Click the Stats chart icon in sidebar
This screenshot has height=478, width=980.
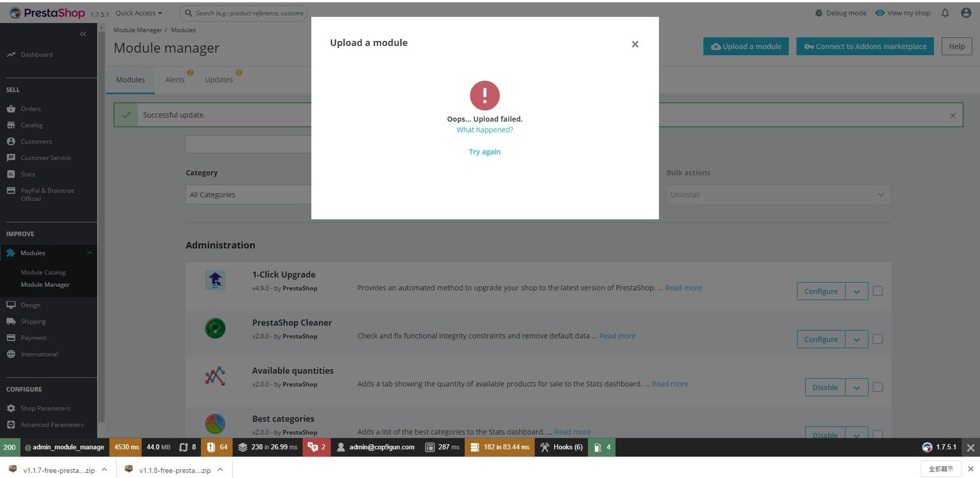pyautogui.click(x=11, y=174)
